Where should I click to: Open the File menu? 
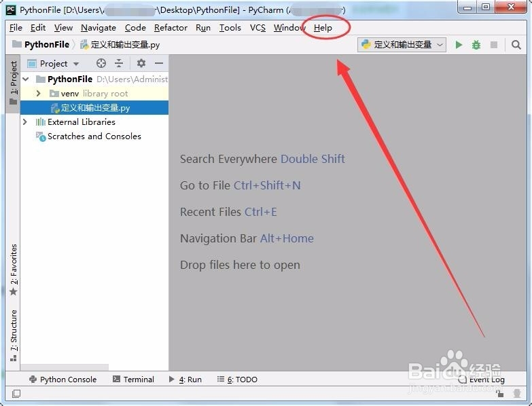16,28
